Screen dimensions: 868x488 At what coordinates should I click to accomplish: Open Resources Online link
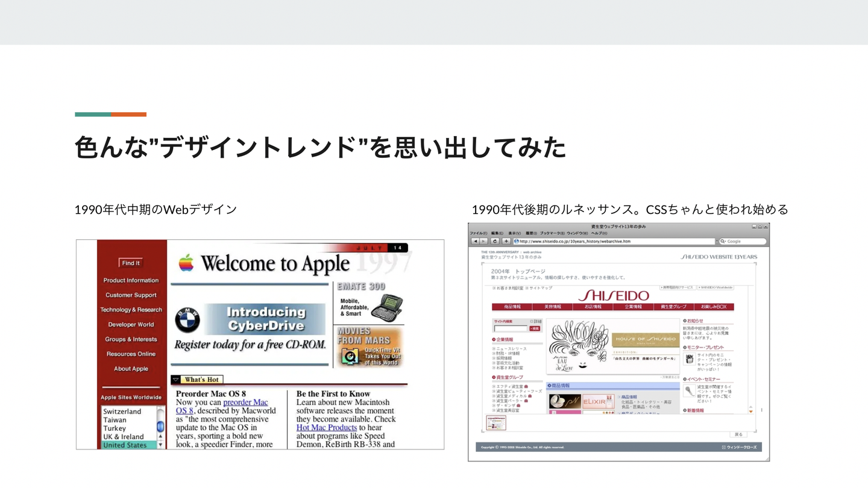(131, 354)
